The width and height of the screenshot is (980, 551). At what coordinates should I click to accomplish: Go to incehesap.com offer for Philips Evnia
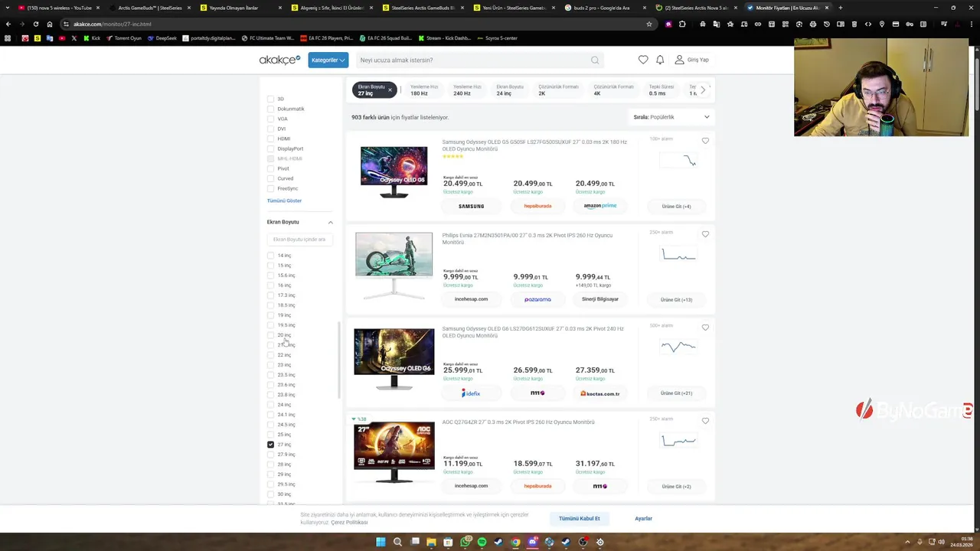click(471, 299)
